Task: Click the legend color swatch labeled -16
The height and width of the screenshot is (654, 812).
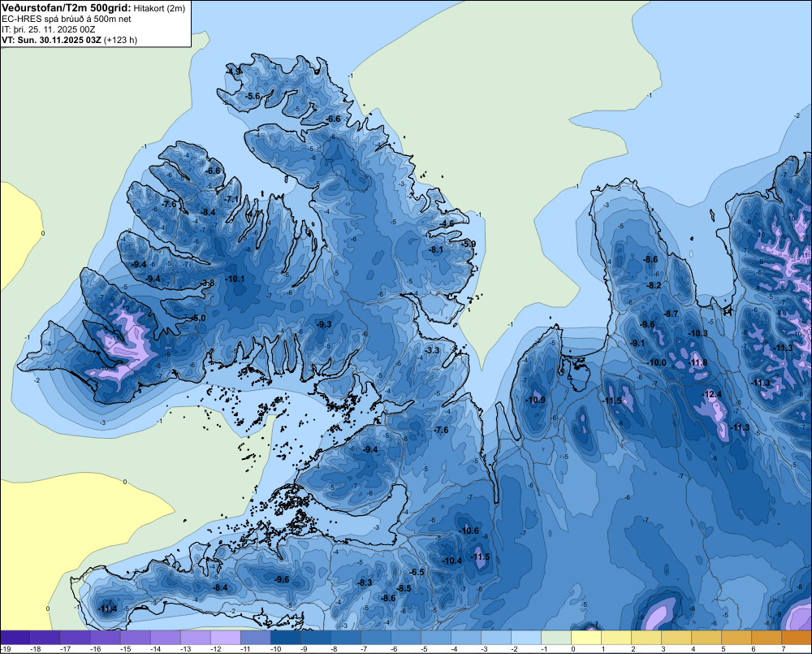Action: tap(106, 638)
